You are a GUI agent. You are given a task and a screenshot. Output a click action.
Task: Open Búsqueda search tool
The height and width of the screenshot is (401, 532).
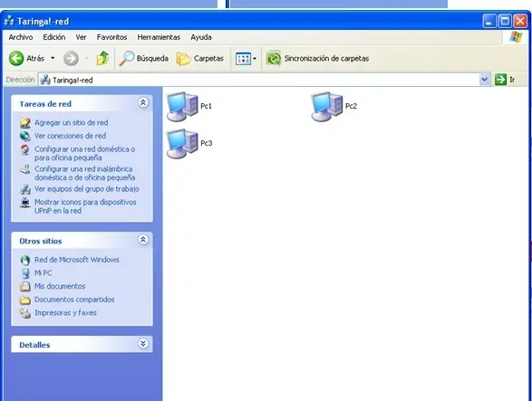pyautogui.click(x=143, y=58)
